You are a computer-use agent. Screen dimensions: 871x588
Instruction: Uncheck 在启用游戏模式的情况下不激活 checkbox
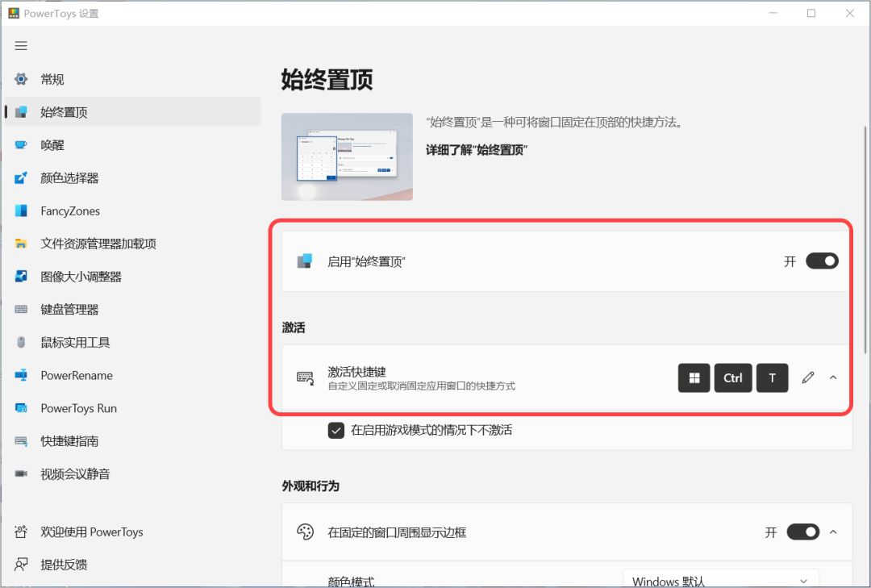pos(336,430)
